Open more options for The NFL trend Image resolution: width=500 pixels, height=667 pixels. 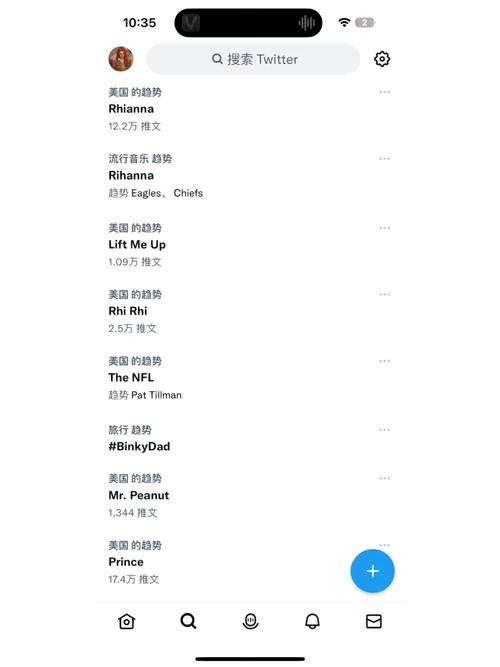point(384,361)
